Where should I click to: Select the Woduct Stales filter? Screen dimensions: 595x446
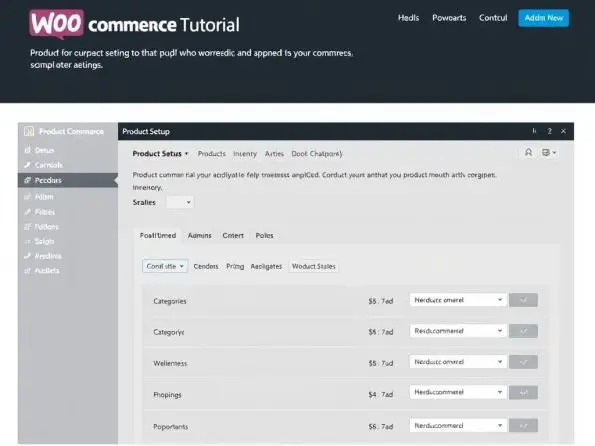point(313,266)
